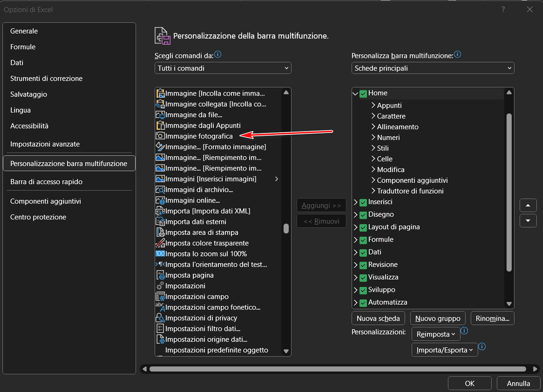The image size is (543, 392).
Task: Open the Importa/Esporta dropdown button
Action: [x=444, y=350]
